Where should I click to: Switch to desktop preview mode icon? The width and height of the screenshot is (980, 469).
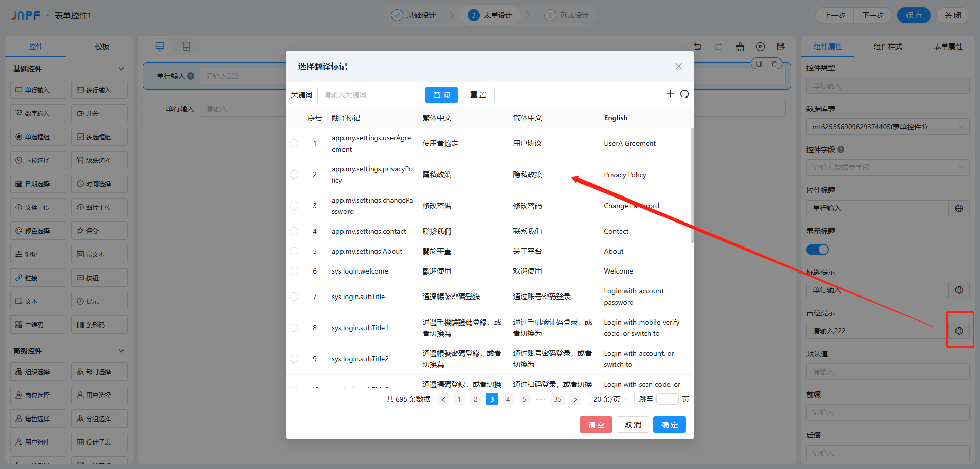tap(160, 46)
